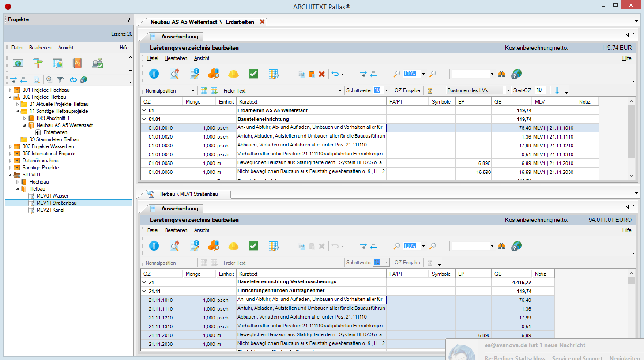This screenshot has width=644, height=360.
Task: Open the A-Z dictionary book icon
Action: point(78,64)
